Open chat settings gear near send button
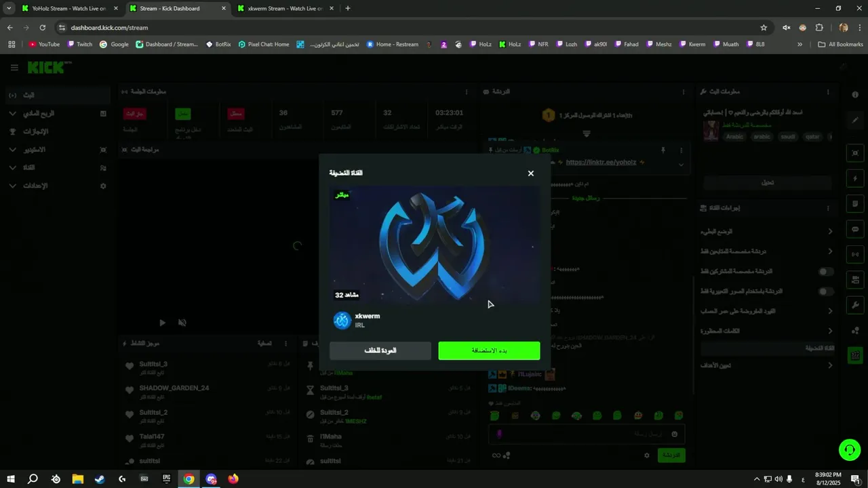Viewport: 868px width, 488px height. (x=647, y=455)
